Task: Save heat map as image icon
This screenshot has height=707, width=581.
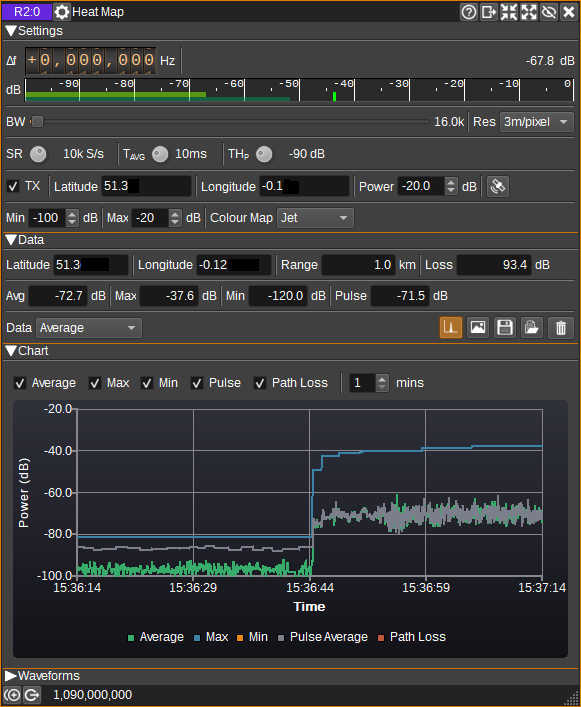Action: (x=478, y=327)
